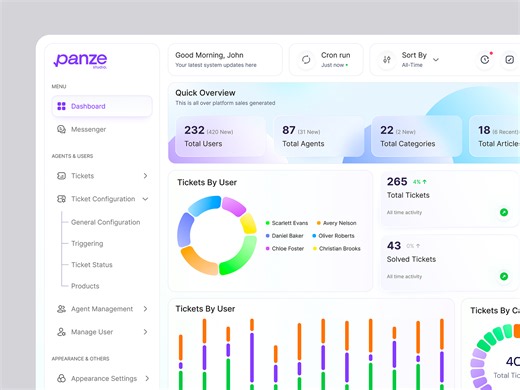The height and width of the screenshot is (390, 520).
Task: Click Chloe Foster legend entry
Action: tap(285, 248)
